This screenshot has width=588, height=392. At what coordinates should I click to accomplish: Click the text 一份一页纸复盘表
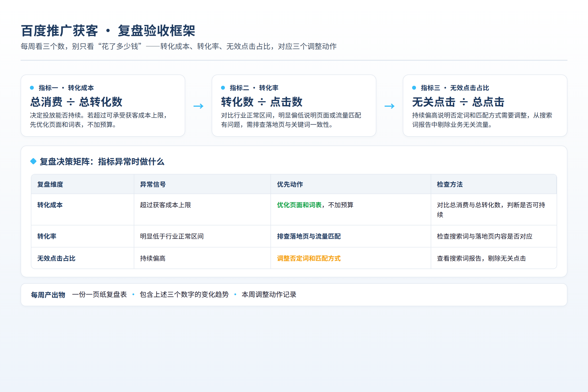pos(99,294)
